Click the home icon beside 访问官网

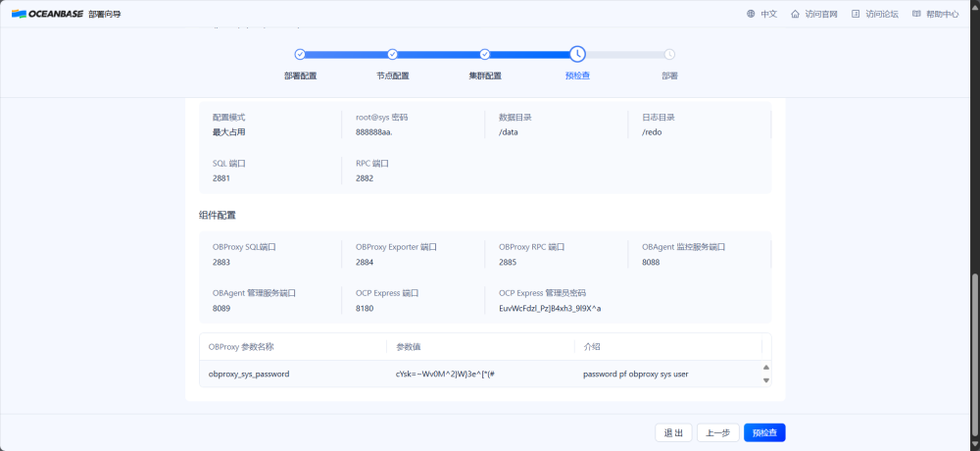[x=795, y=14]
